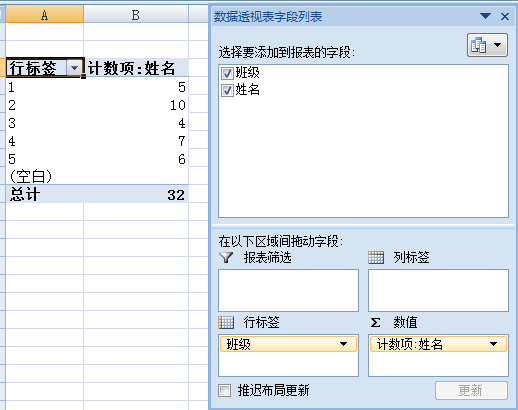The image size is (518, 410).
Task: Enable the 推迟布局更新 checkbox
Action: point(224,390)
